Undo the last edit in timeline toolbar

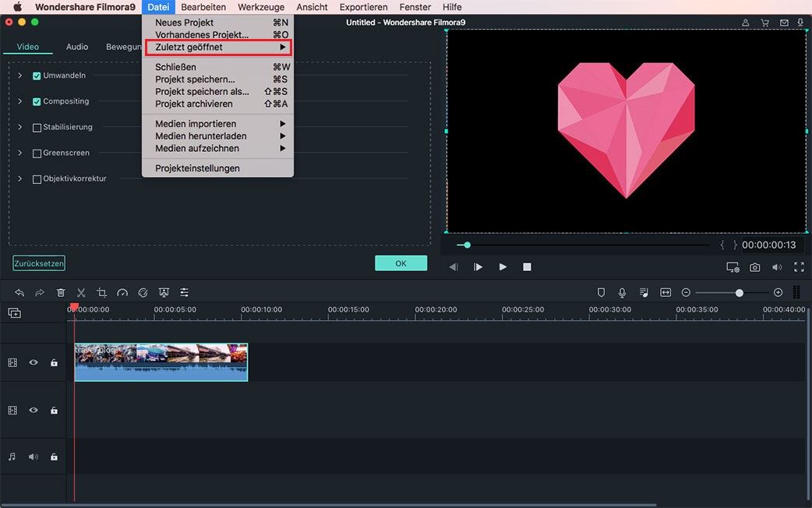pos(19,293)
